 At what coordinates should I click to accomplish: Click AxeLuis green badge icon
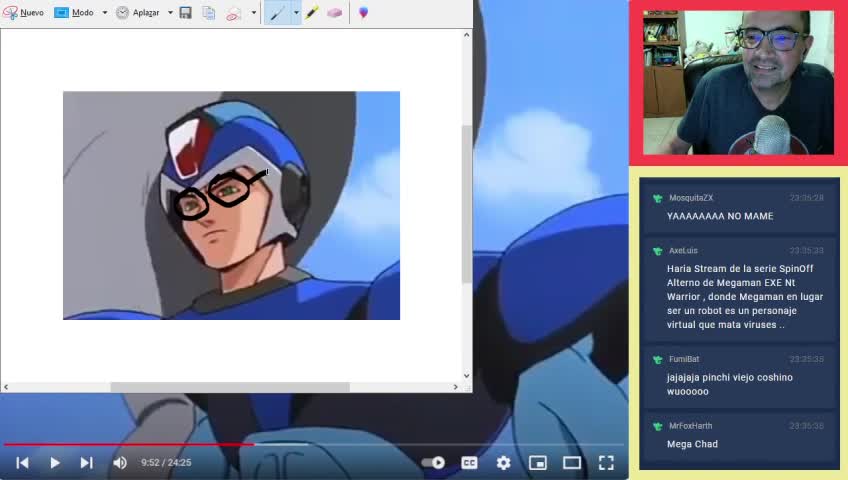658,251
